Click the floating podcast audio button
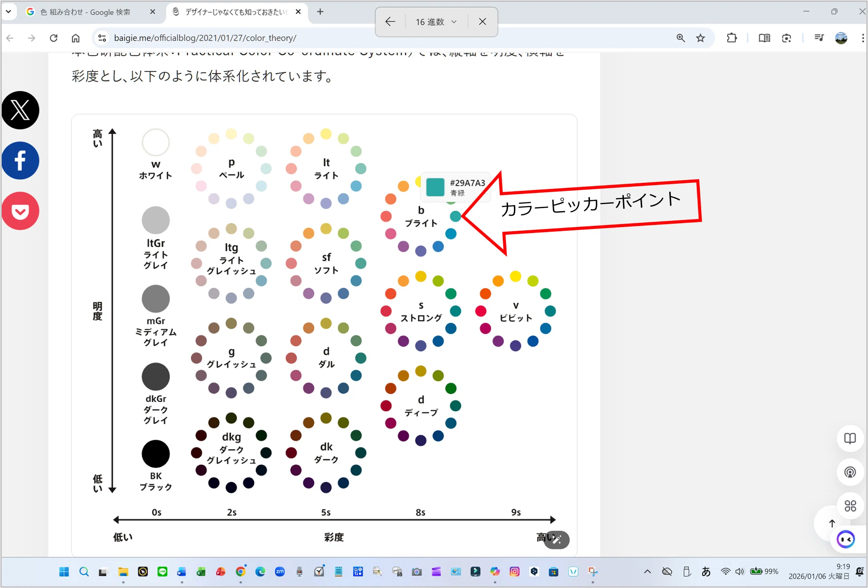Screen dimensions: 868x588 pos(850,472)
